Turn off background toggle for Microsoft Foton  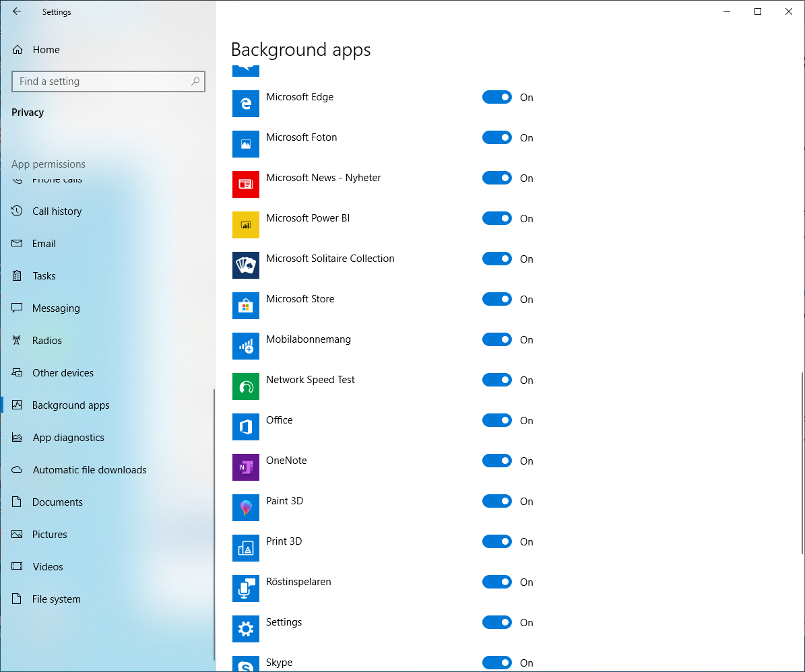(497, 138)
